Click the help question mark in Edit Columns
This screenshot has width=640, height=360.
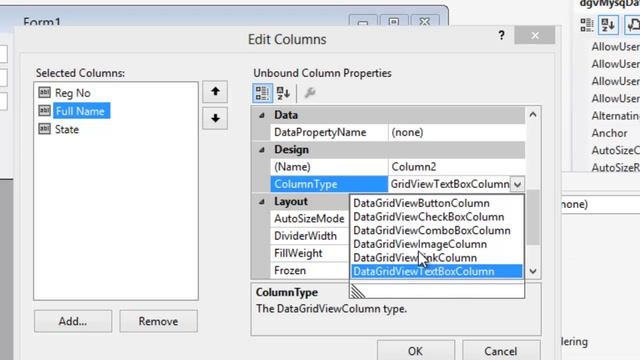[x=501, y=36]
